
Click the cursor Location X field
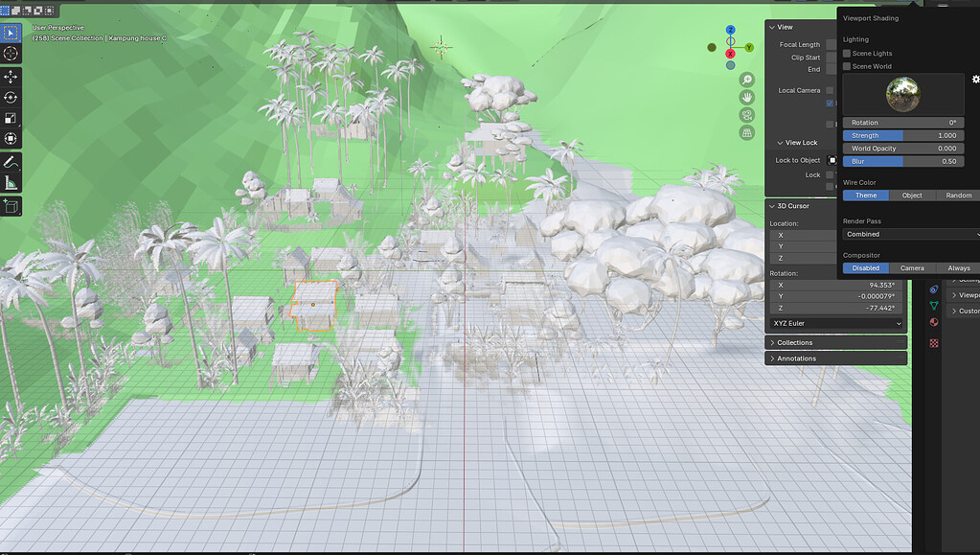[x=803, y=235]
